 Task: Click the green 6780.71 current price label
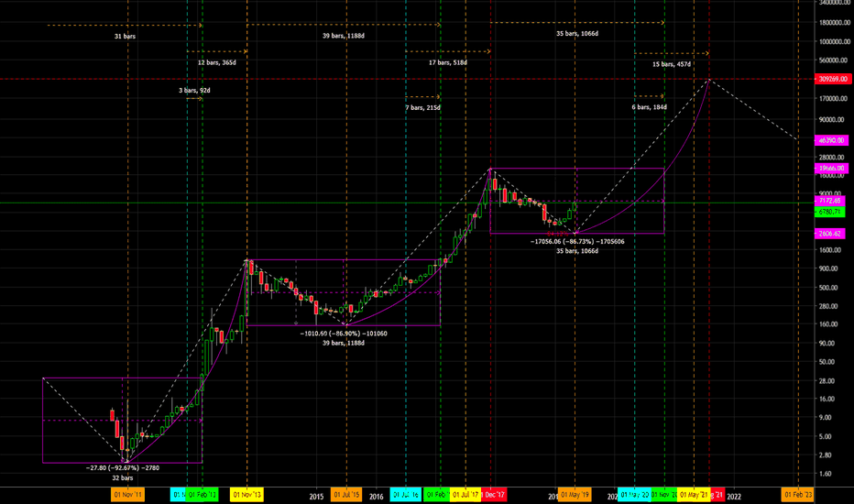coord(829,212)
